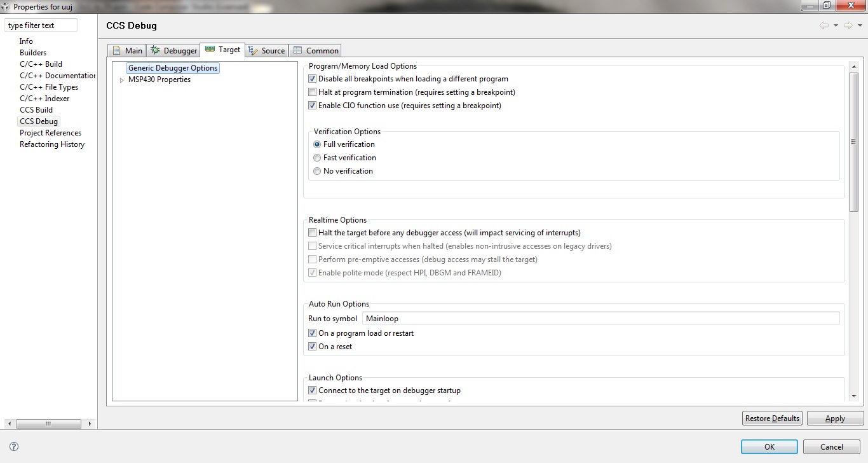Screen dimensions: 868x463
Task: Click the options panel vertical scrollbar thumb
Action: (x=854, y=142)
